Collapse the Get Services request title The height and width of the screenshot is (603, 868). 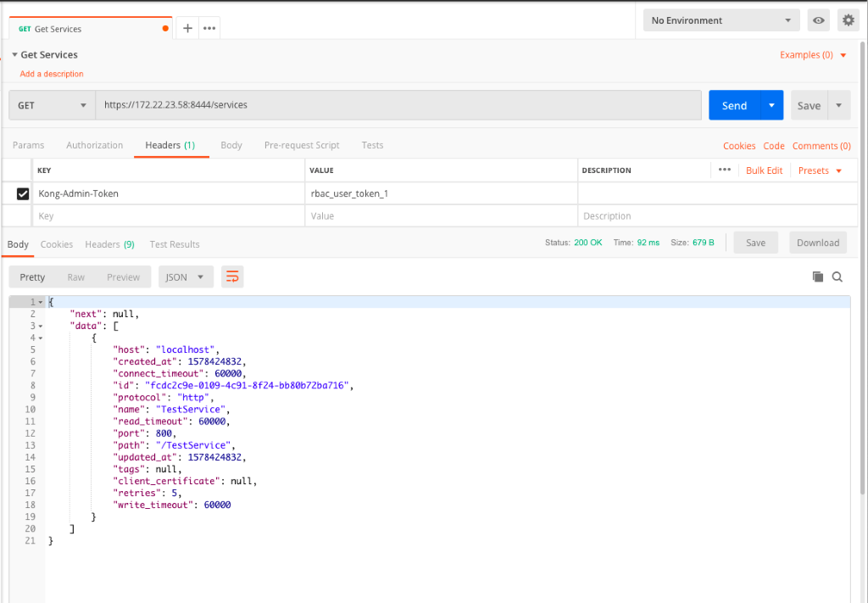[x=15, y=55]
